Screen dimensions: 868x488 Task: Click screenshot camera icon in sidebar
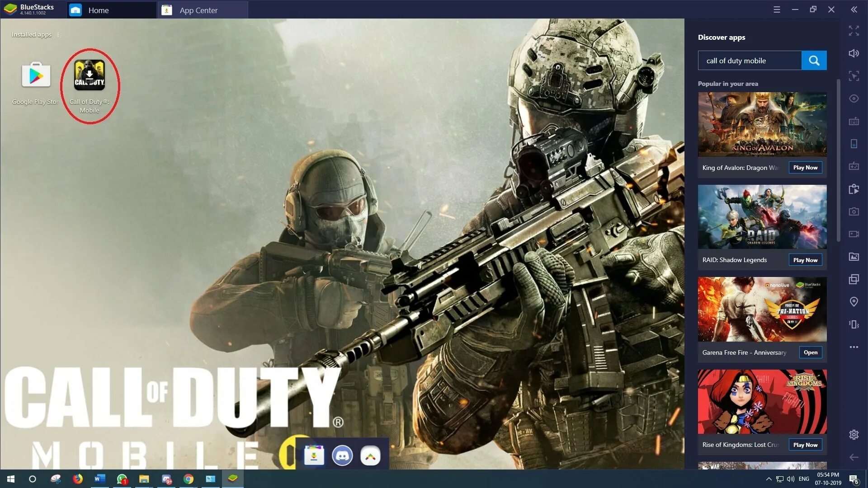coord(854,211)
